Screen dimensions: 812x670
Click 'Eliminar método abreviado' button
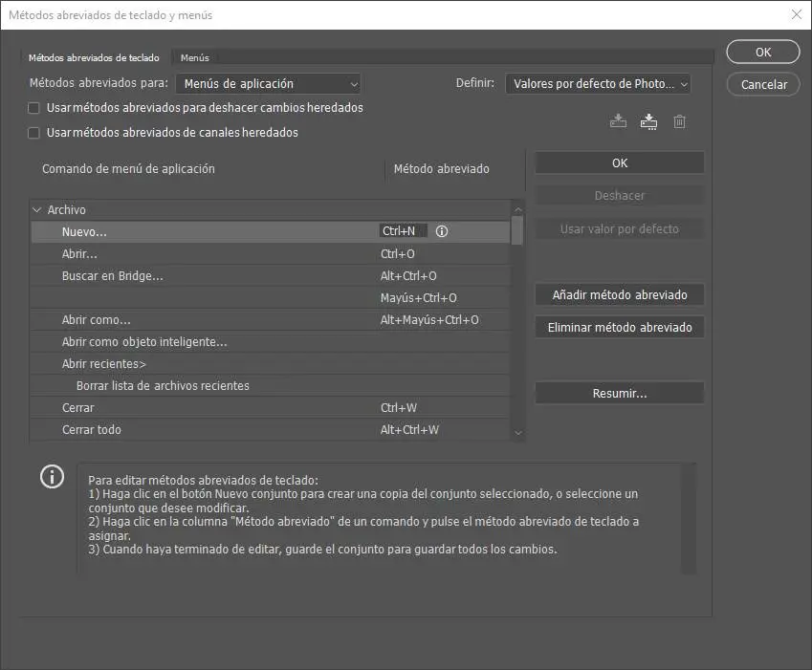(x=620, y=328)
